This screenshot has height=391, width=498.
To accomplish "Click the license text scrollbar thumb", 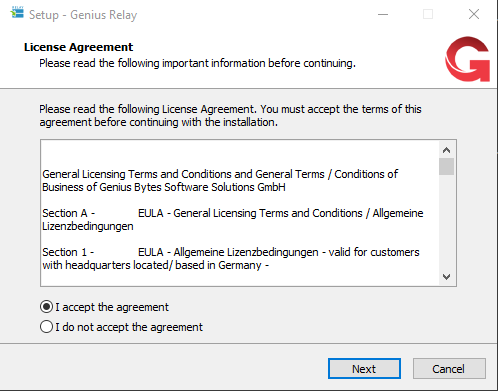I will point(446,166).
